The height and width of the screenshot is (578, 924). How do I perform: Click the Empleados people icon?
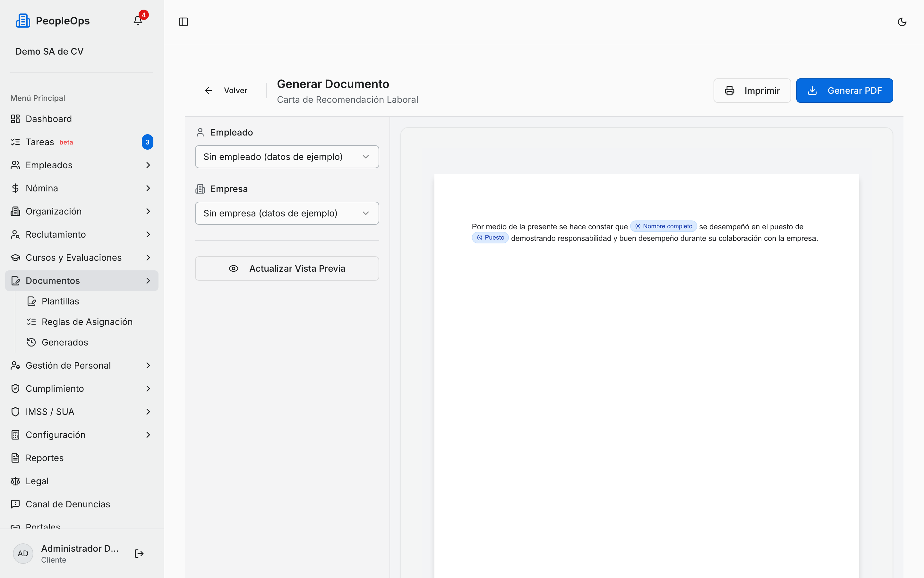(x=15, y=165)
